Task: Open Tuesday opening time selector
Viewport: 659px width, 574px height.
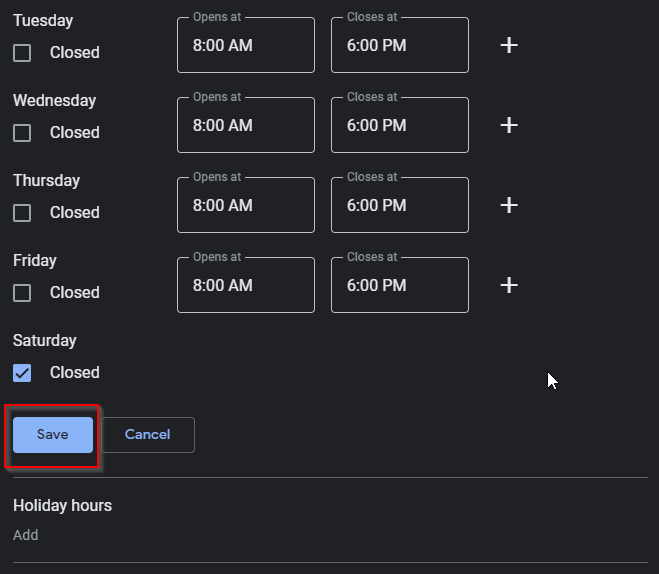Action: [x=246, y=46]
